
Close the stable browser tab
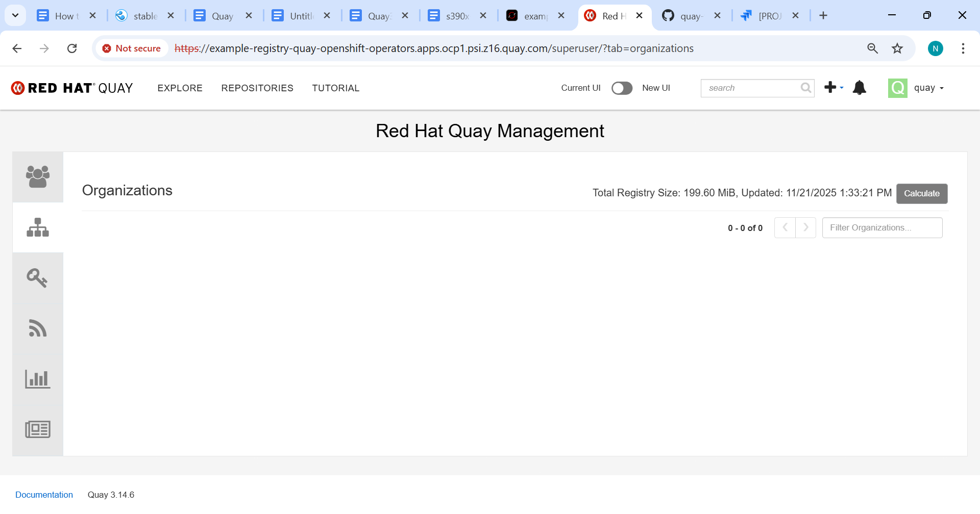(170, 16)
